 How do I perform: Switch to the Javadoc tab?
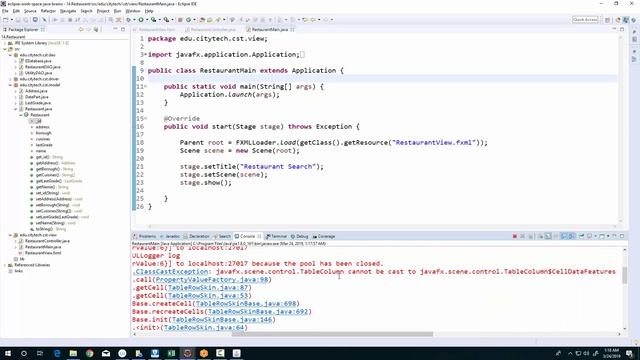click(x=170, y=236)
